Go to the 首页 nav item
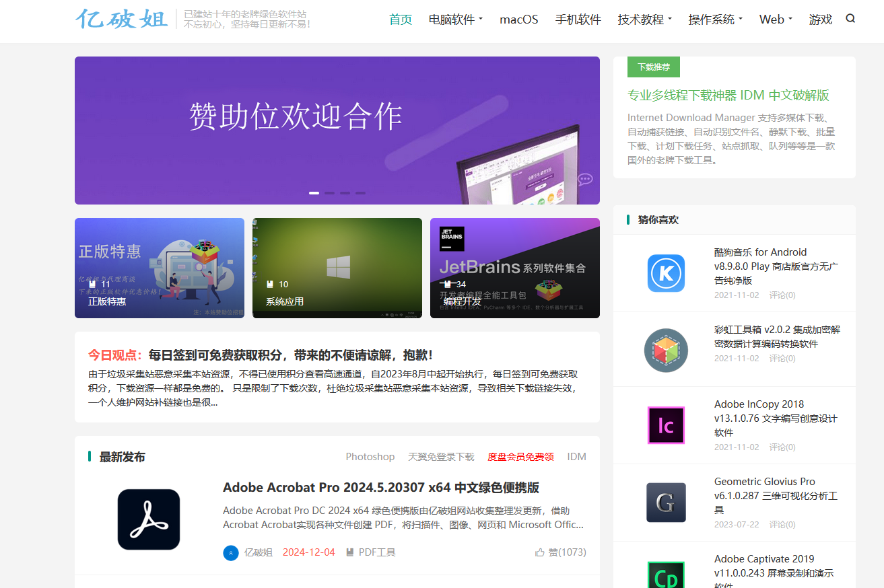 (401, 20)
